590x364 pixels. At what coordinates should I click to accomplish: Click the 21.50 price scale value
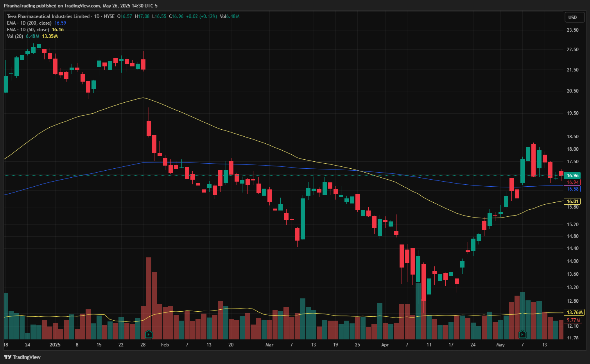coord(572,70)
